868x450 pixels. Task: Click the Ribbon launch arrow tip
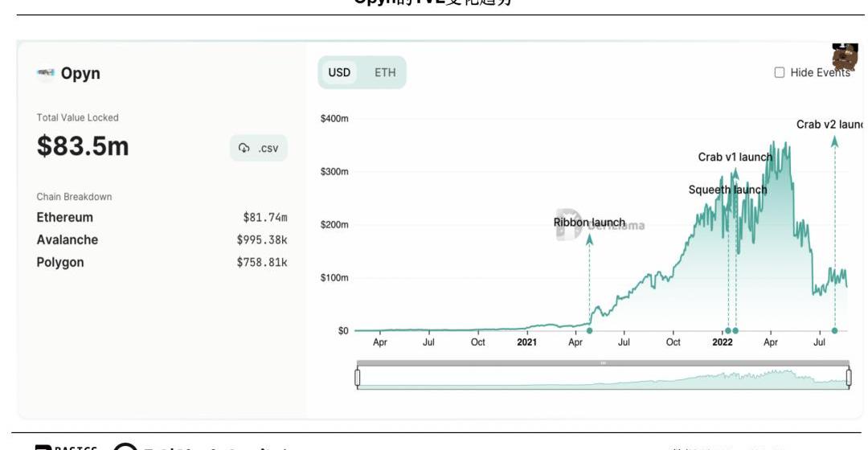pos(589,239)
